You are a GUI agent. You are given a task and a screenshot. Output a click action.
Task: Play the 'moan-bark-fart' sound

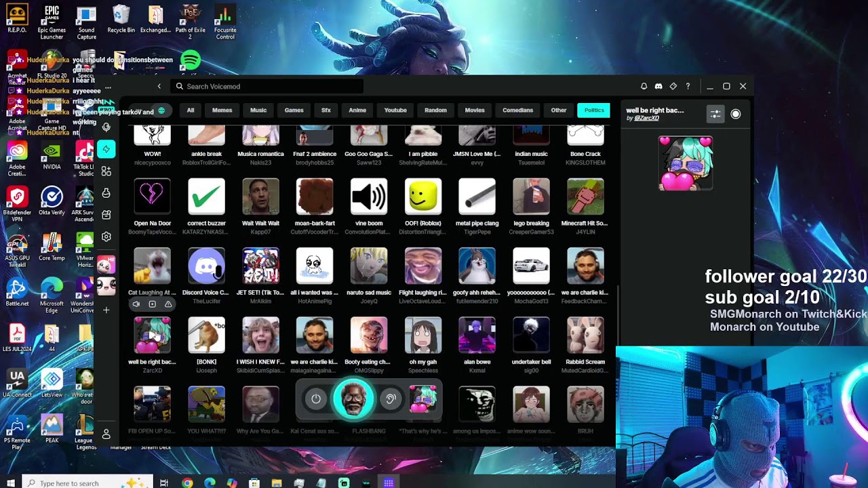tap(315, 197)
